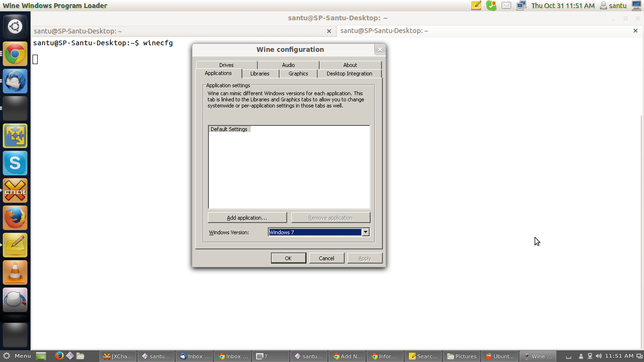The height and width of the screenshot is (362, 644).
Task: Switch to the Audio tab
Action: [x=289, y=65]
